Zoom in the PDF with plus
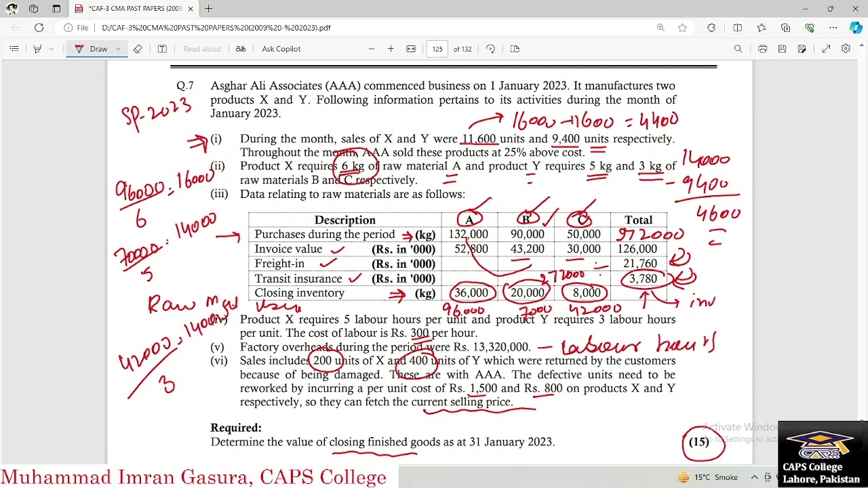The width and height of the screenshot is (868, 488). click(391, 49)
